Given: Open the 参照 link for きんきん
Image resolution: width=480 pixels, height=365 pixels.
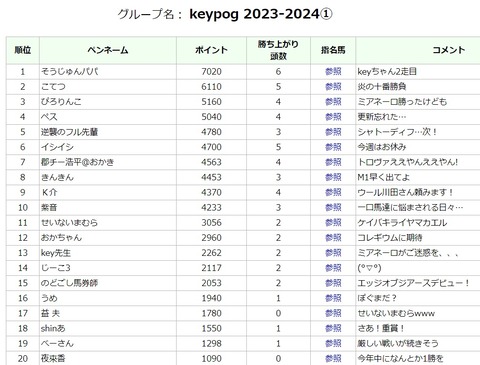Looking at the screenshot, I should coord(333,177).
